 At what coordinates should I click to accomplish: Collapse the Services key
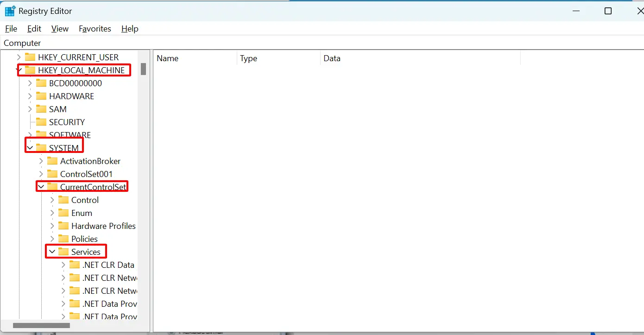52,252
